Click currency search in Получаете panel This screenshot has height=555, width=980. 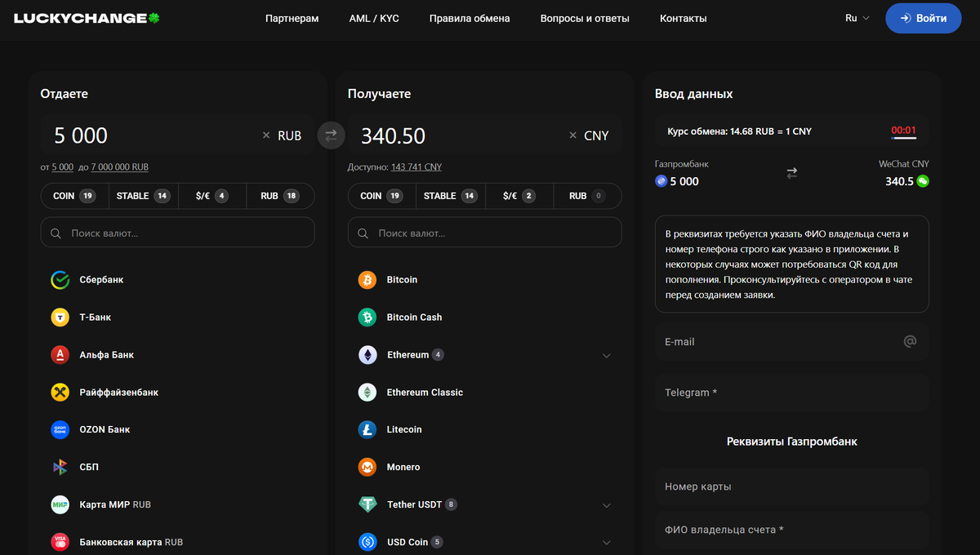pos(485,233)
